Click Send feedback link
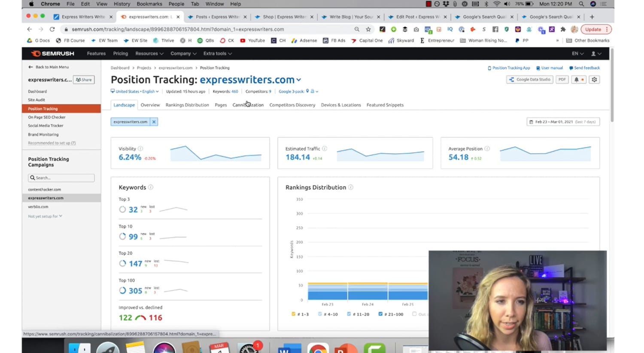Image resolution: width=644 pixels, height=353 pixels. coord(584,68)
